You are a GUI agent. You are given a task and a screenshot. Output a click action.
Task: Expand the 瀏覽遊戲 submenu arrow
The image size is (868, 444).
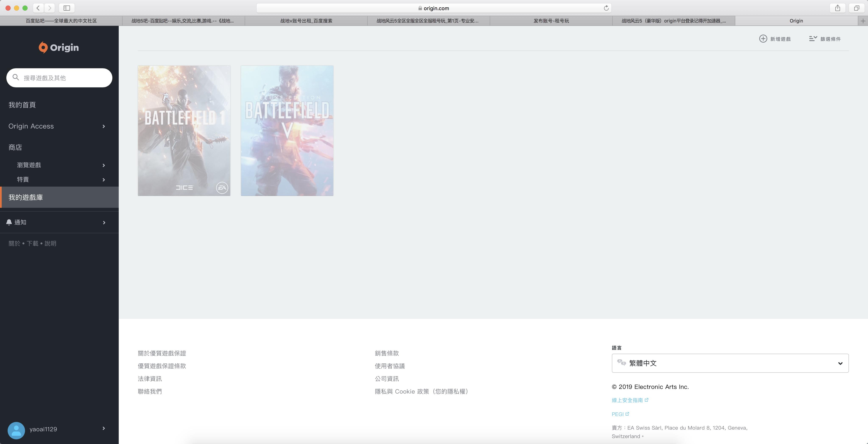point(104,165)
